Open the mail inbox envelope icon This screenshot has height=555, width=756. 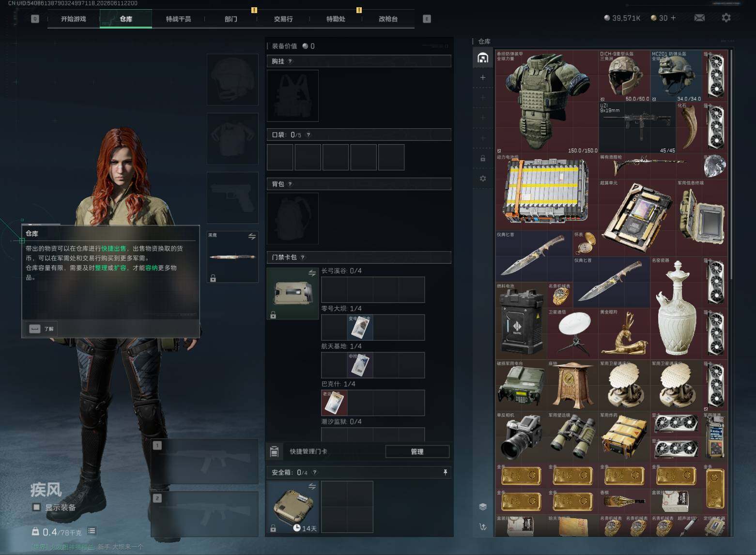tap(699, 18)
